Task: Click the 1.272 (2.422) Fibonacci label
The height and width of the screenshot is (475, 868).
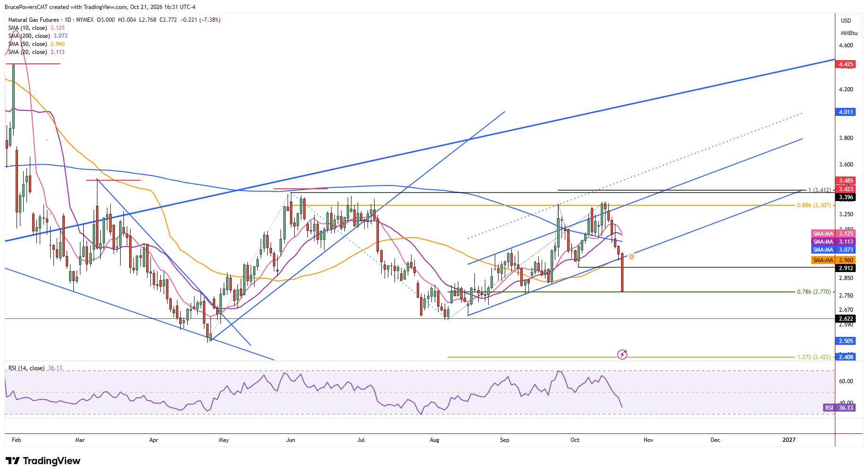Action: pos(814,357)
